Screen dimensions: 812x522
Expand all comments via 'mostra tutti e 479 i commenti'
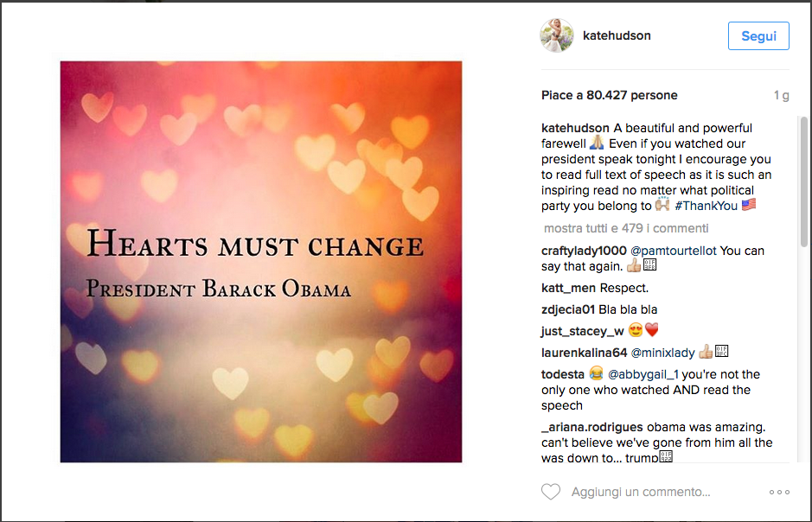coord(626,228)
